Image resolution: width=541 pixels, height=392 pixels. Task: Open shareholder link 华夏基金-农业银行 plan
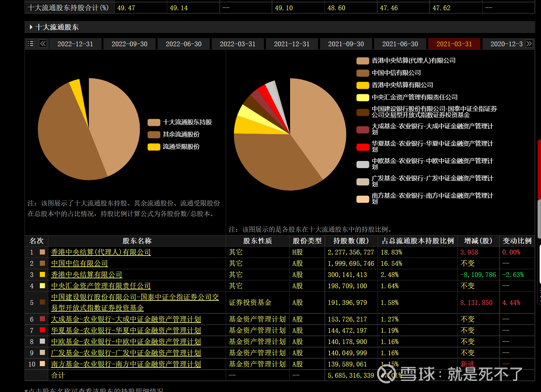(x=126, y=330)
